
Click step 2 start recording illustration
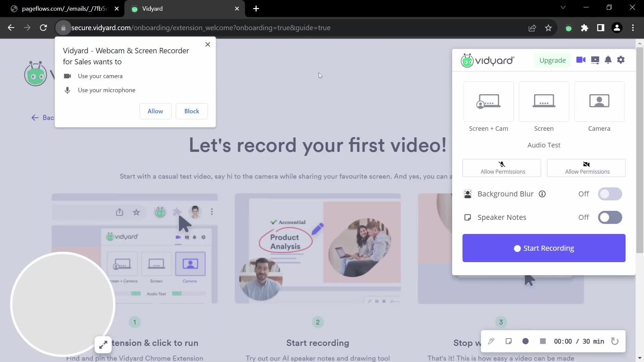[318, 248]
